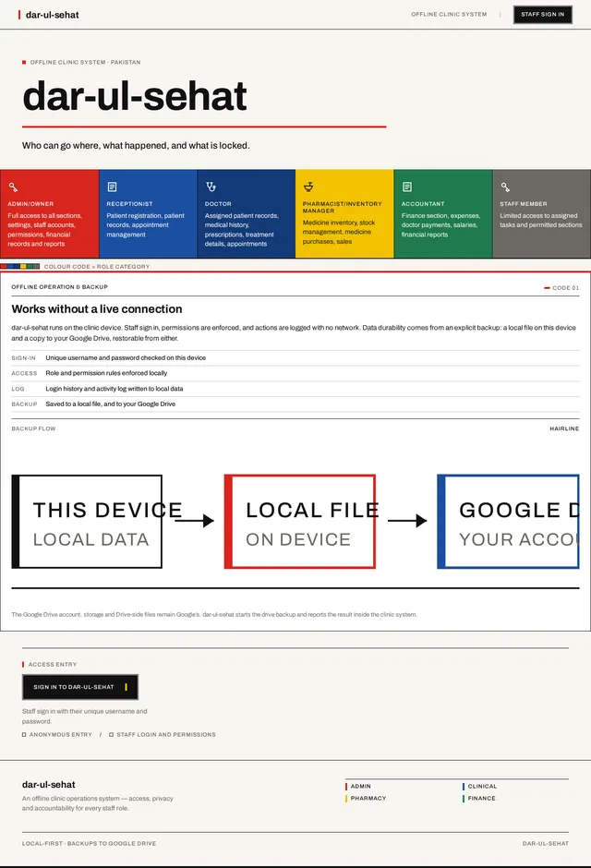Screen dimensions: 591x868
Task: Open the Staff Member role card title
Action: click(x=524, y=204)
